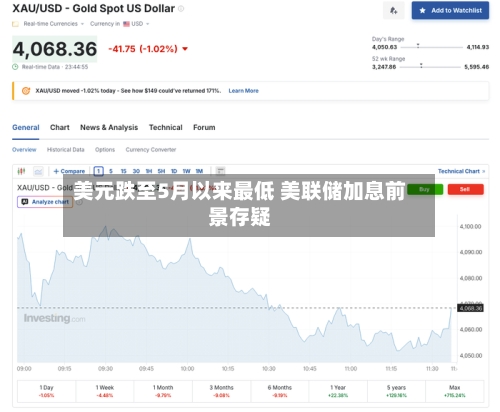Follow the Learn More link
Screen dimensions: 500x412
click(243, 91)
